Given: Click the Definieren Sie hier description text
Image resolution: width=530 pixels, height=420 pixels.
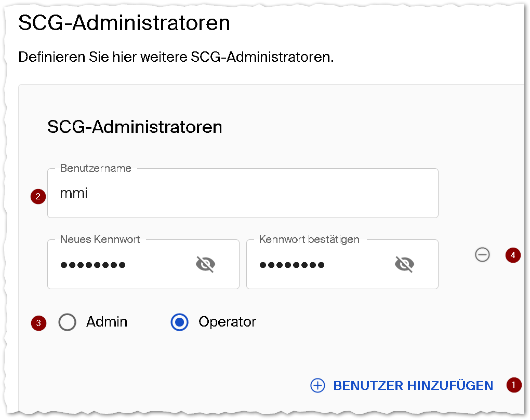Looking at the screenshot, I should point(176,57).
